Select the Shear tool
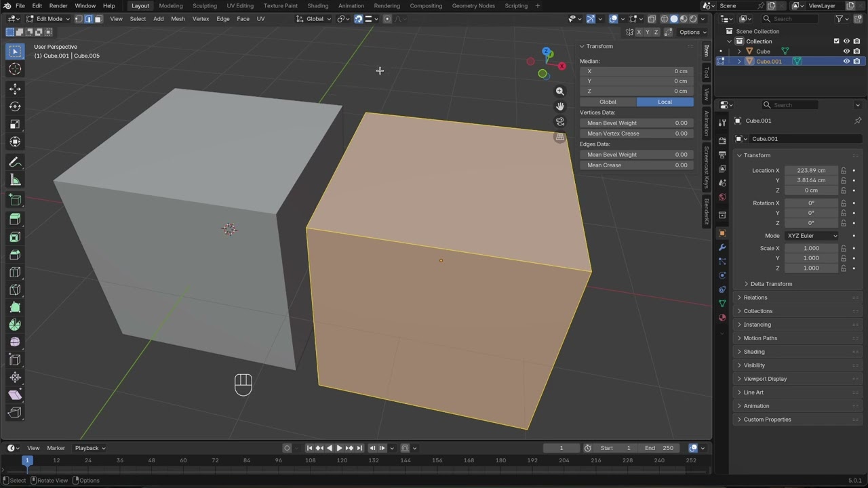Image resolution: width=868 pixels, height=488 pixels. point(15,395)
